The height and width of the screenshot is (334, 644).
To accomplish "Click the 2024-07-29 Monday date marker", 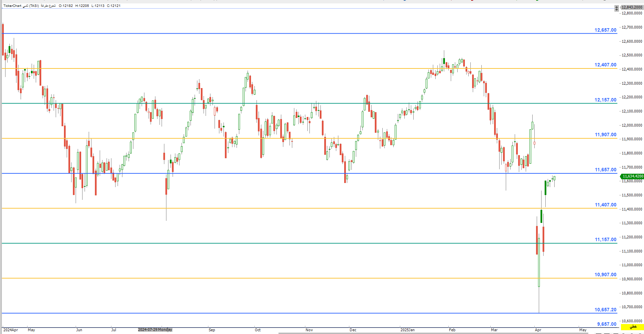I will tap(155, 330).
